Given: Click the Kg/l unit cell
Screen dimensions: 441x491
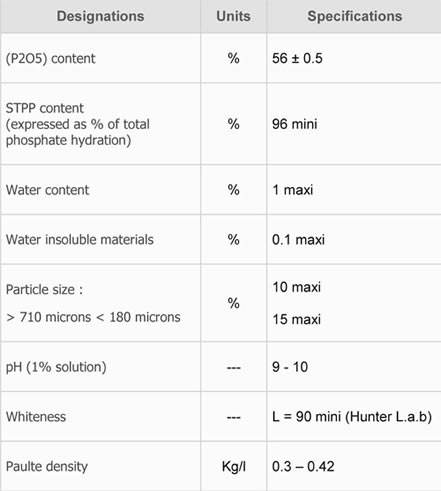Looking at the screenshot, I should (x=234, y=466).
